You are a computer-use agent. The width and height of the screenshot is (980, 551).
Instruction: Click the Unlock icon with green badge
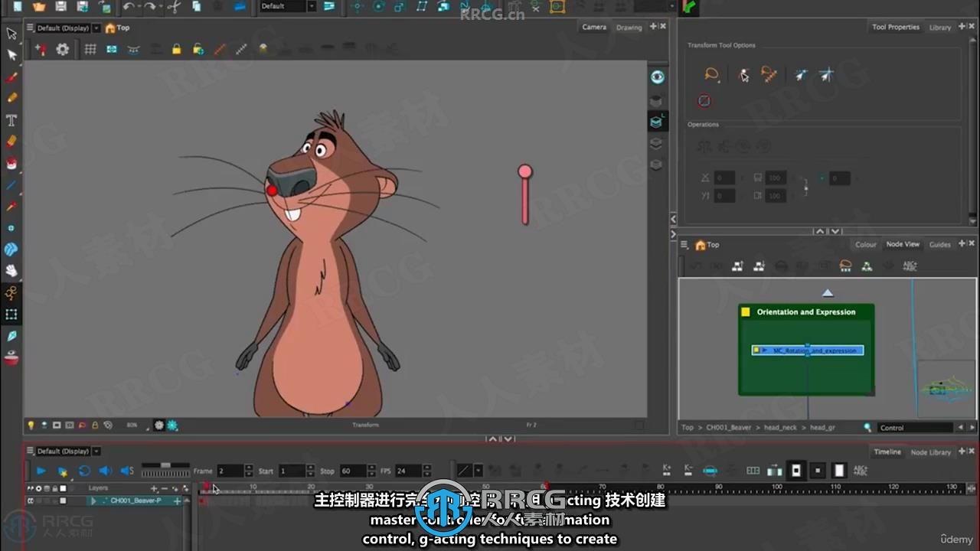(198, 49)
